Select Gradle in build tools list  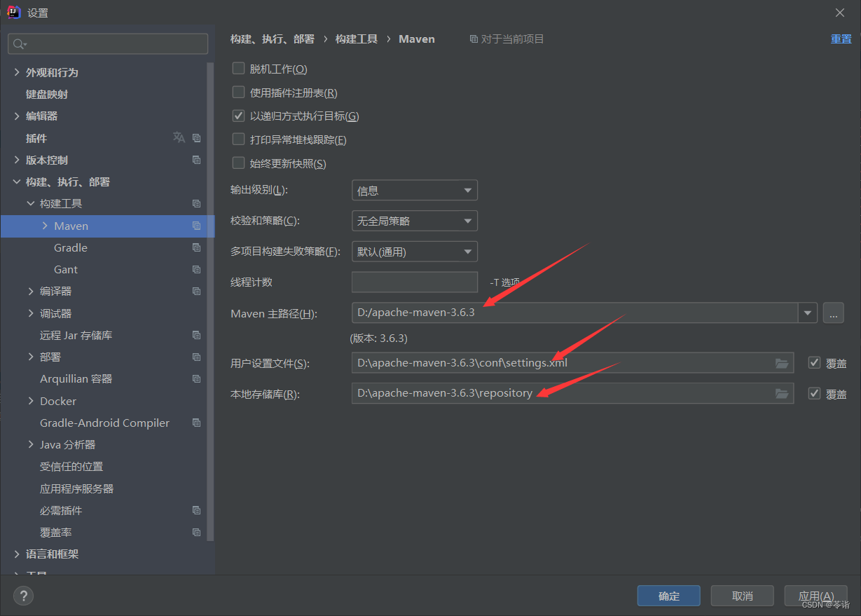[x=71, y=247]
